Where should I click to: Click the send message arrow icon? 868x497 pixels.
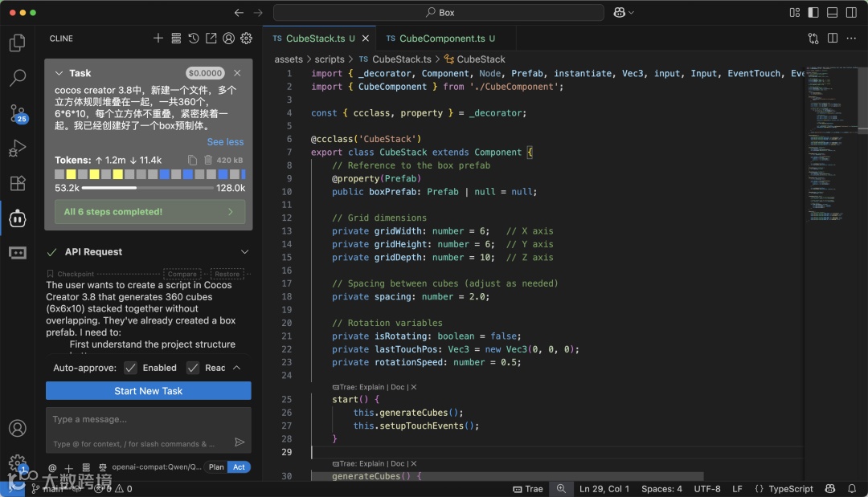(x=240, y=442)
